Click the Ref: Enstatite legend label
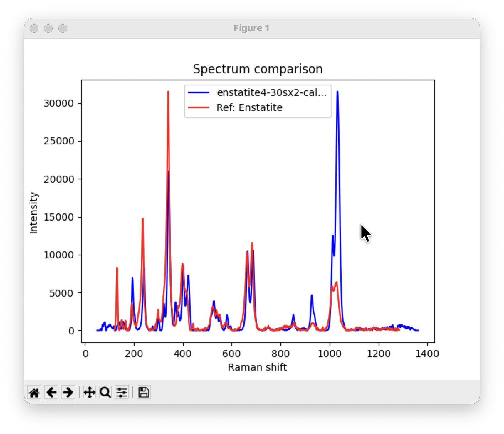The width and height of the screenshot is (504, 434). (249, 107)
